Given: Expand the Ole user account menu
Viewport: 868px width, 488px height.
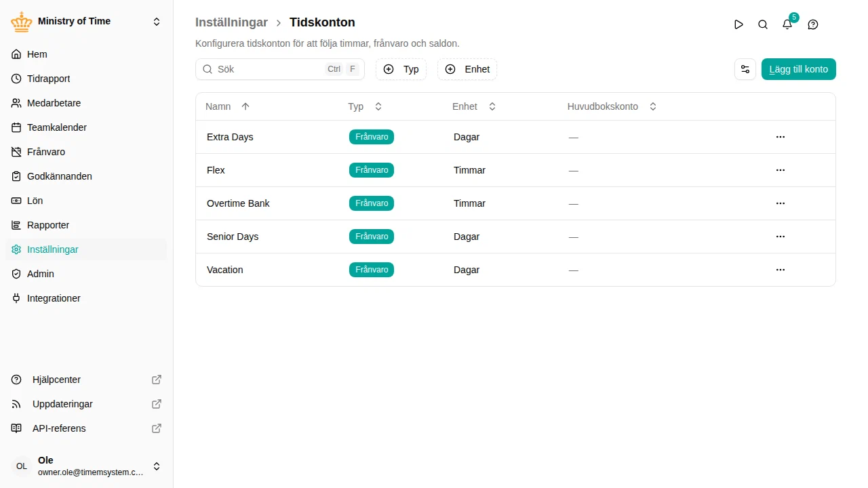Looking at the screenshot, I should coord(157,466).
